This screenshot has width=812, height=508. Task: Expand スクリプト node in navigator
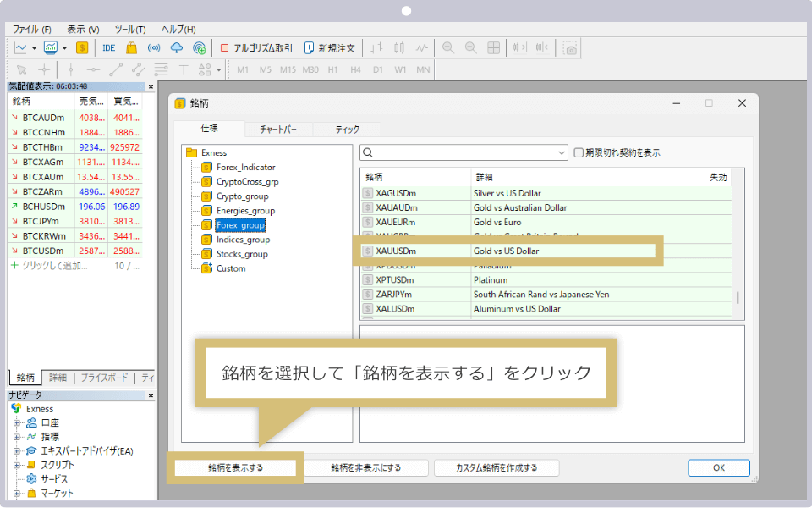(17, 465)
